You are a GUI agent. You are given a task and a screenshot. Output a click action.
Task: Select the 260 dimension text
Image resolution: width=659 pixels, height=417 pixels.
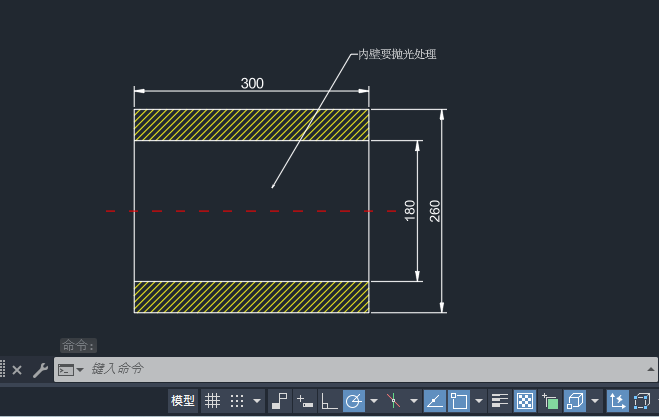point(435,211)
